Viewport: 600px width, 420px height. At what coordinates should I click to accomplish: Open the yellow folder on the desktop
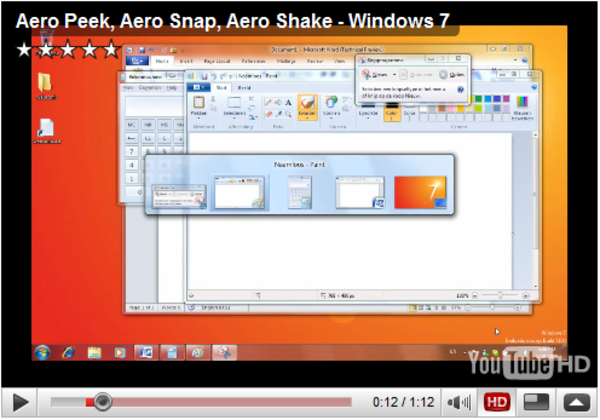point(45,82)
